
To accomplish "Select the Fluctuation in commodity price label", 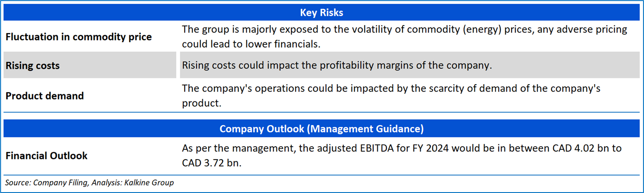I will coord(79,37).
